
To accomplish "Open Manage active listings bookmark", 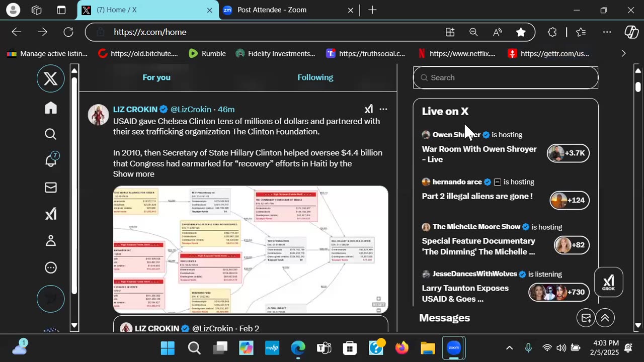I will (x=47, y=53).
